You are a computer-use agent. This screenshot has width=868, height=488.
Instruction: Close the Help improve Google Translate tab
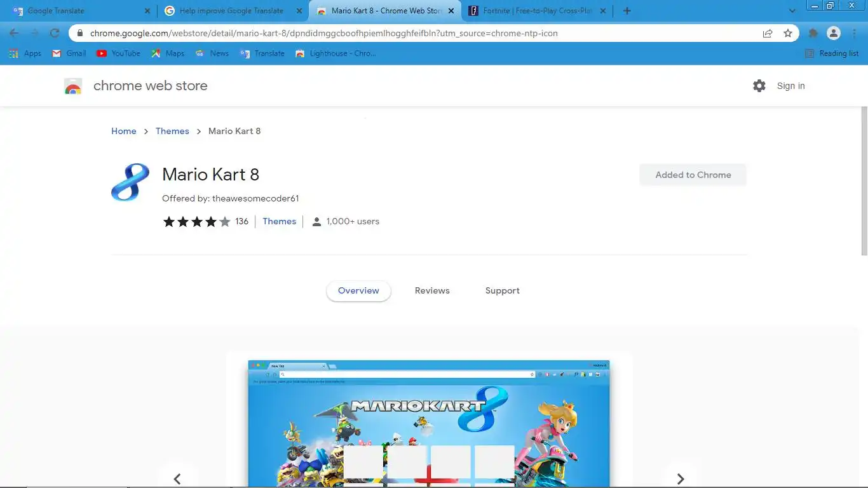[299, 11]
